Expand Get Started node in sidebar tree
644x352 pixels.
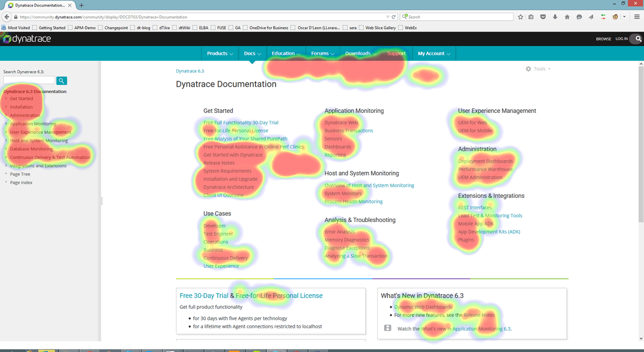pos(6,98)
